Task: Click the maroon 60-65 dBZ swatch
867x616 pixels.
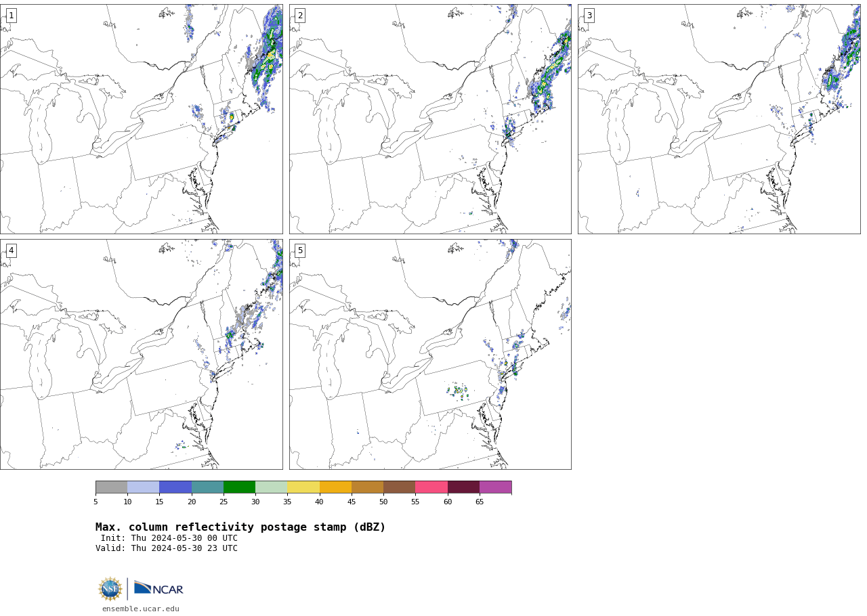Action: [463, 487]
